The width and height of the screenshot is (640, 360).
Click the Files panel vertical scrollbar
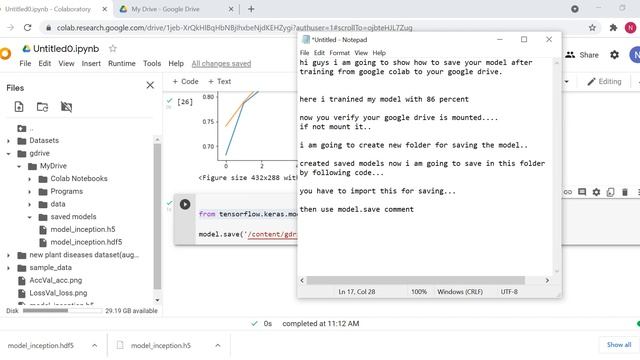click(157, 216)
